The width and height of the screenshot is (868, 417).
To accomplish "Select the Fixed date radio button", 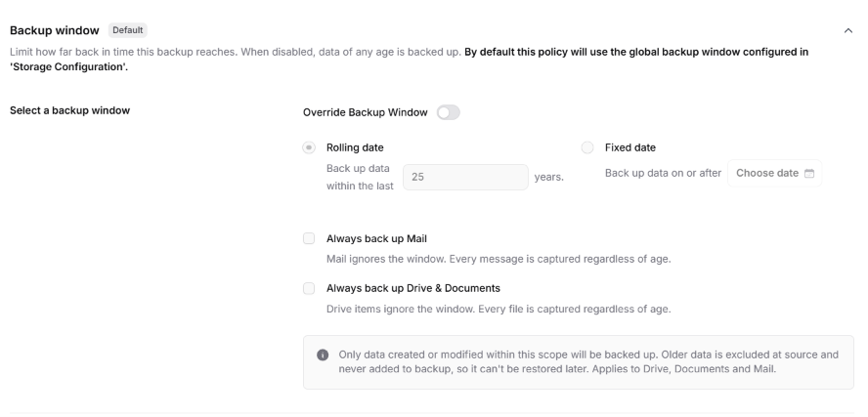I will (587, 147).
